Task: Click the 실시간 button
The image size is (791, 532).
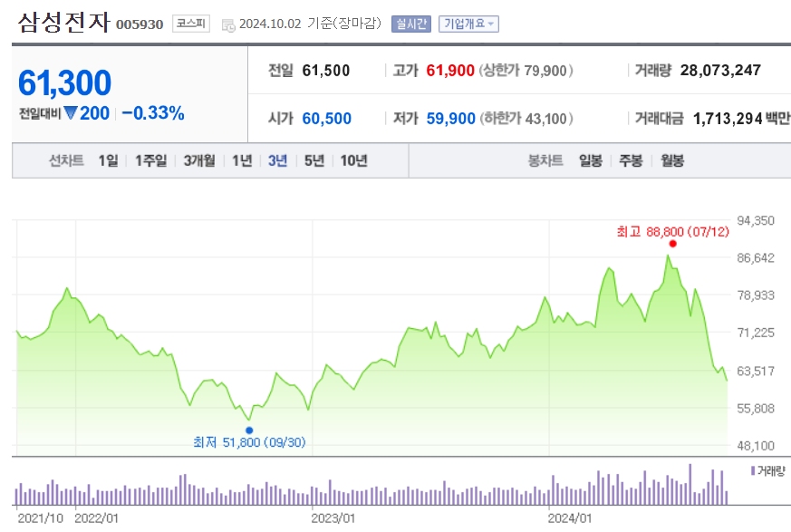Action: coord(411,24)
